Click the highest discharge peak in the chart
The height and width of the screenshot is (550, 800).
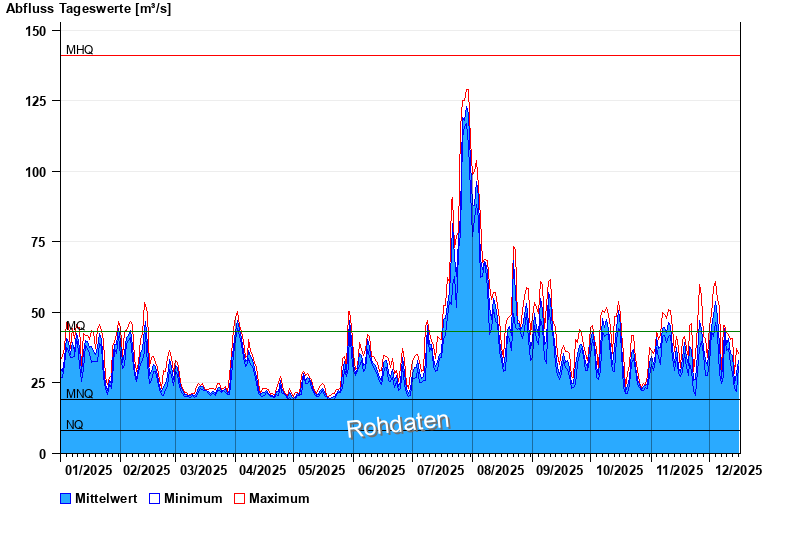[x=467, y=91]
